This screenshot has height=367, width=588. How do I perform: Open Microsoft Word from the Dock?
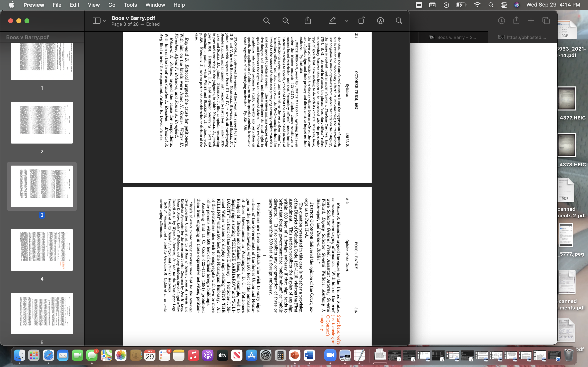[310, 355]
